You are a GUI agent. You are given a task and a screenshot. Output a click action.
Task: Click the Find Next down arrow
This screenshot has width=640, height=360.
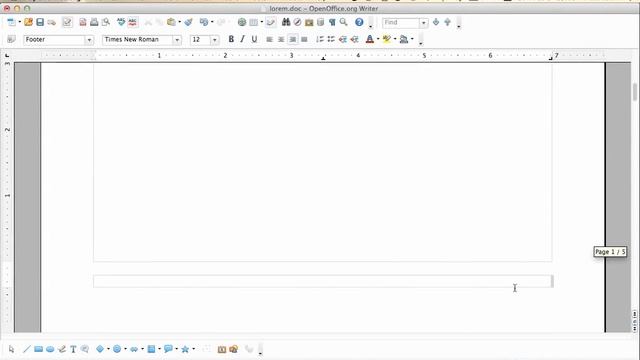click(x=436, y=22)
